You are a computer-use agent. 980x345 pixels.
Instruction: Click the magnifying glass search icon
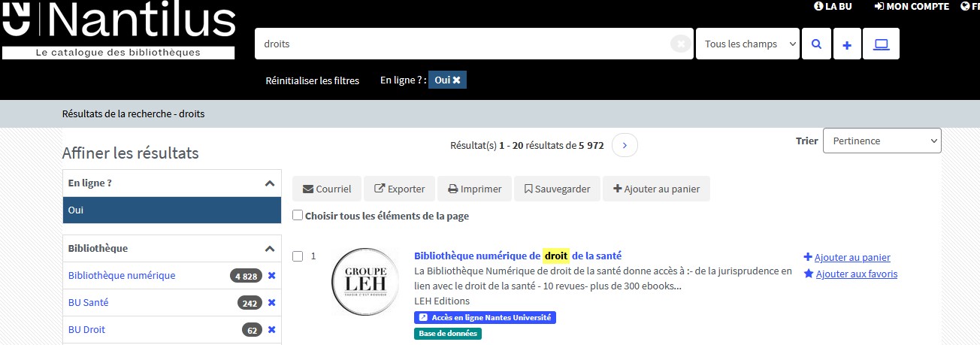815,44
